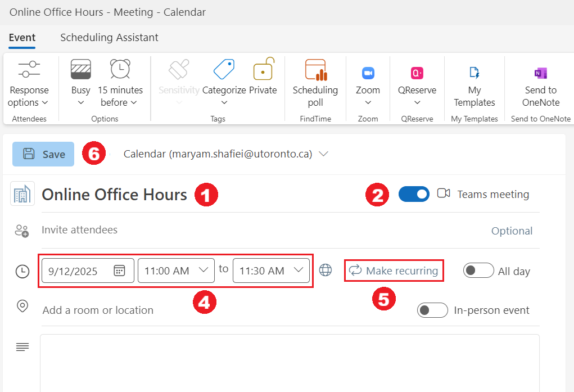
Task: Open the time zone globe icon
Action: pos(326,270)
